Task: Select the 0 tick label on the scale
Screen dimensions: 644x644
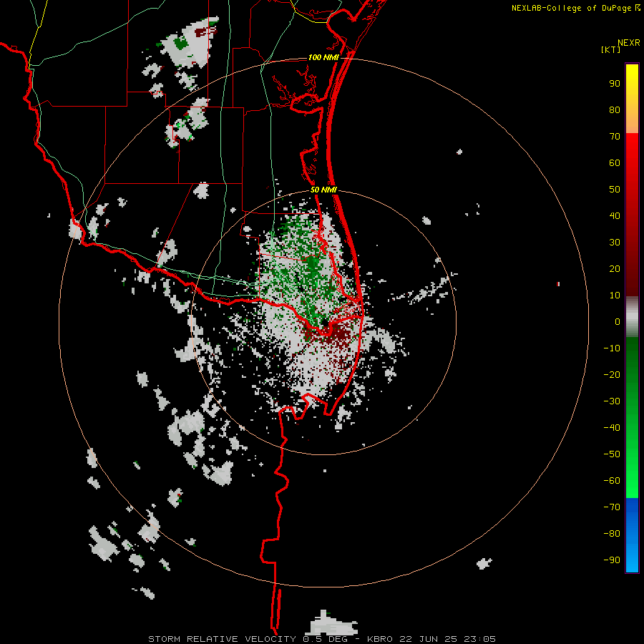Action: (x=618, y=322)
